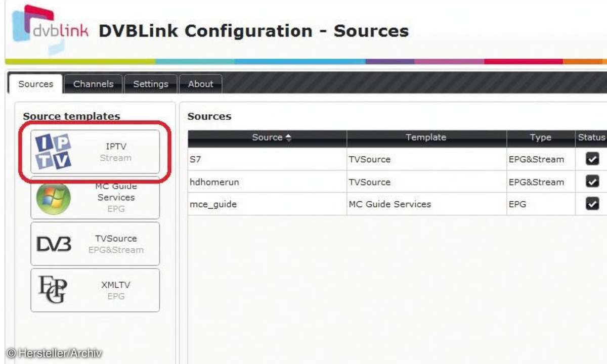Click the Status column header
This screenshot has height=364, width=607.
(591, 138)
